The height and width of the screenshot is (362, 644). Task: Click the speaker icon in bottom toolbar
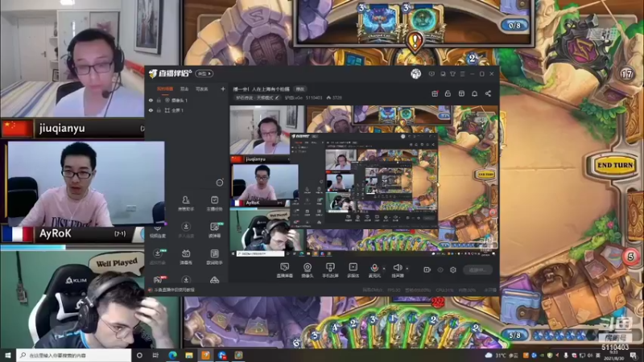[397, 269]
